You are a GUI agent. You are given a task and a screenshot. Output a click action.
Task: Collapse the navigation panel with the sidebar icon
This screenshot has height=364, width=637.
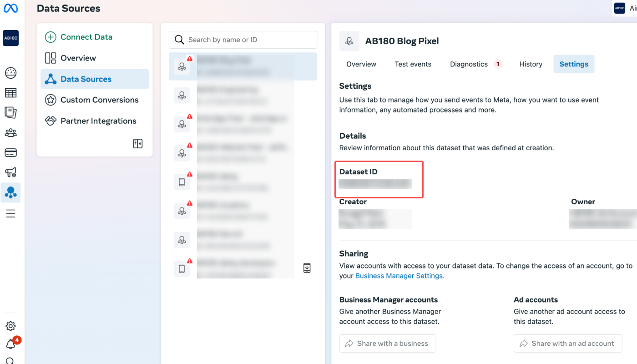click(137, 144)
